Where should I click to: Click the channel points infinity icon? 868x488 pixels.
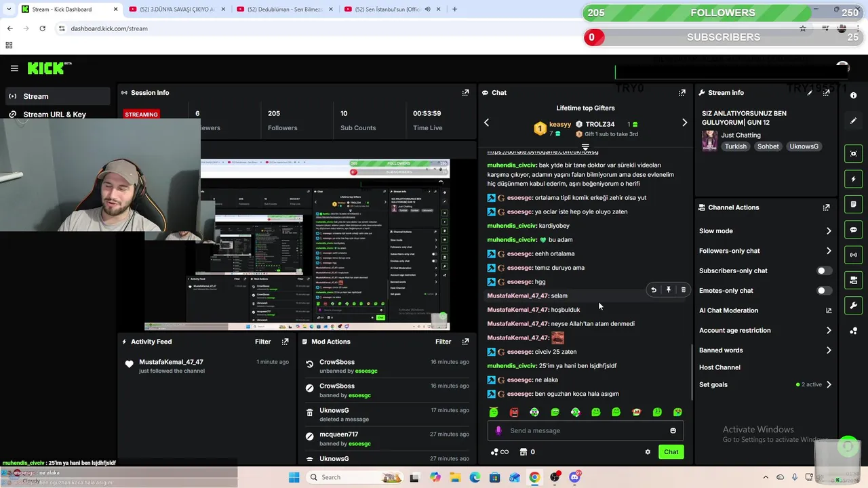(500, 452)
